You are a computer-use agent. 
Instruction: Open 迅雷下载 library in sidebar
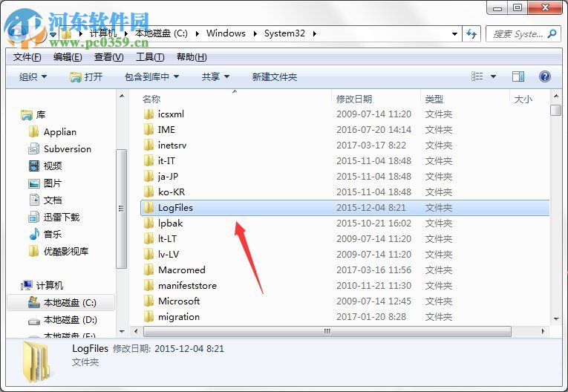tap(54, 218)
